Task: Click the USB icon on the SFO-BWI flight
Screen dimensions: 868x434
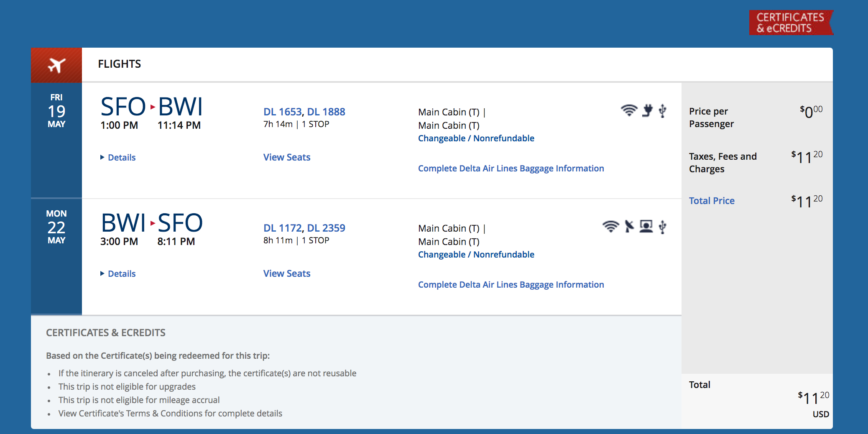Action: tap(662, 110)
